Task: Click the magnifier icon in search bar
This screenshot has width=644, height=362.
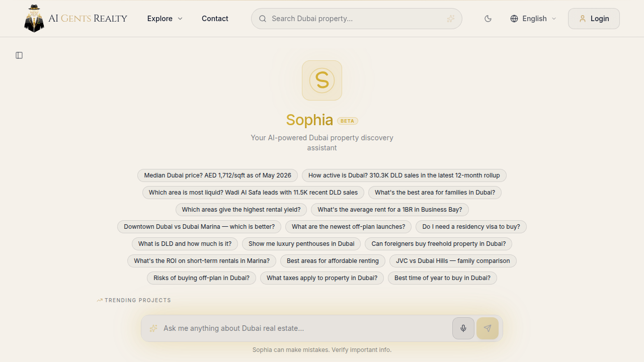Action: (x=263, y=19)
